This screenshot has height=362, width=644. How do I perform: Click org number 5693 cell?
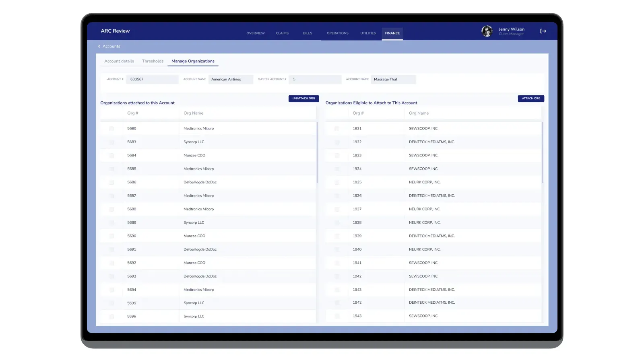tap(132, 276)
